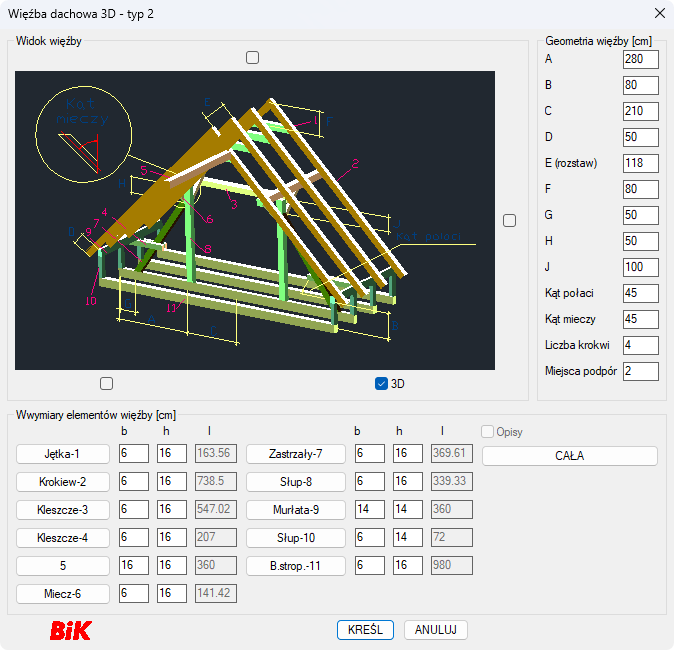Click the element button labeled 5
674x650 pixels.
63,566
